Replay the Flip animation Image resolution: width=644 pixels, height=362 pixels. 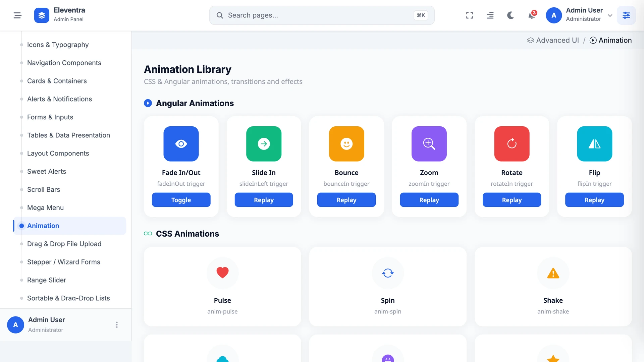(594, 200)
